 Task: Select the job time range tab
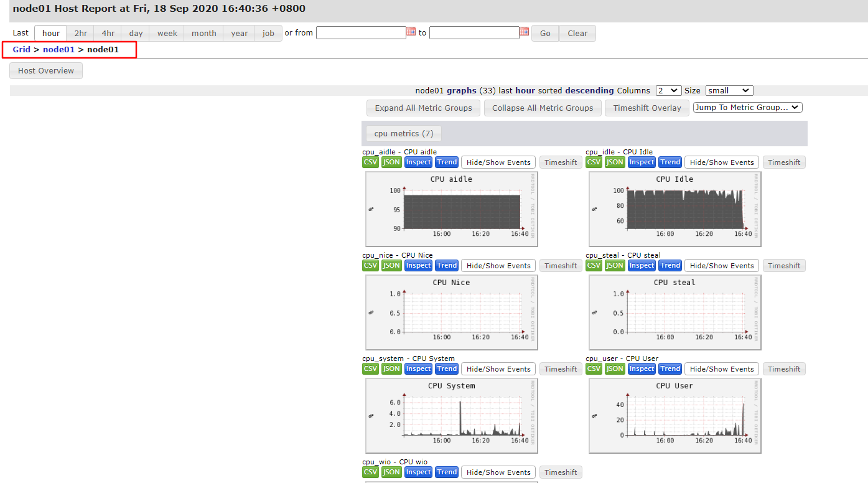[x=268, y=34]
